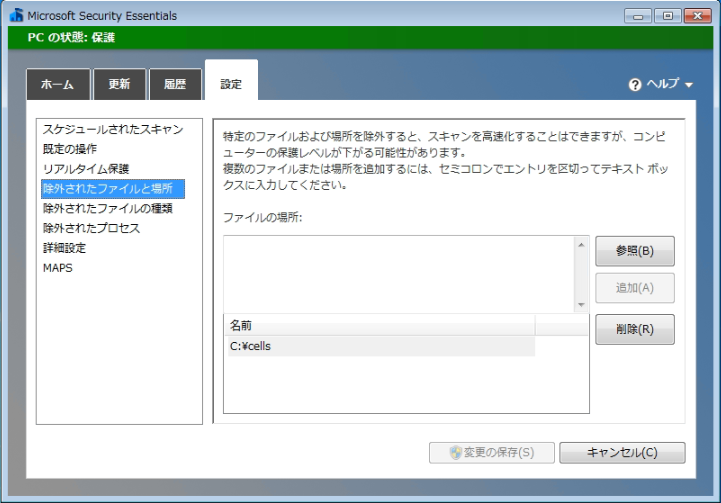Click inside the ファイルの場所 text box
Screen dimensions: 721x503
(x=399, y=274)
